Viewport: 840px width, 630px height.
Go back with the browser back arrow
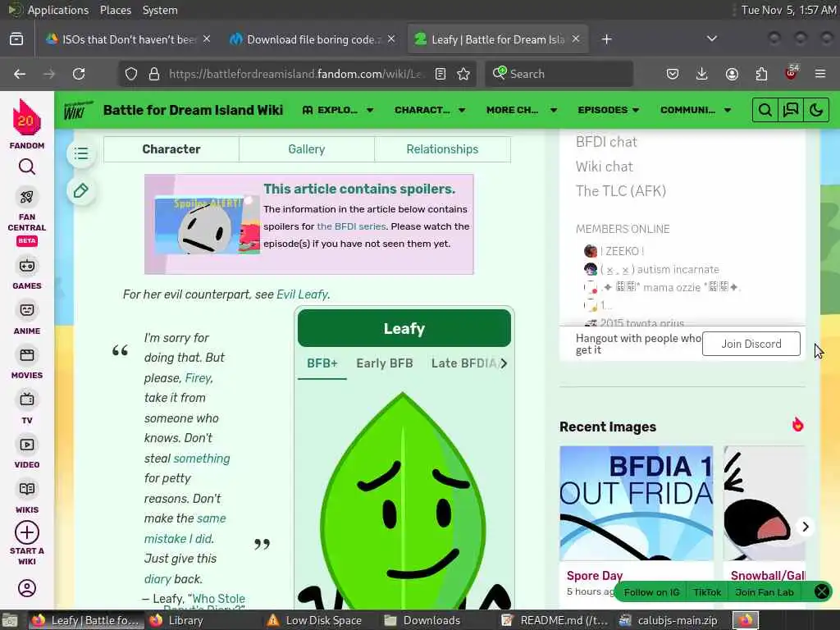(x=20, y=74)
